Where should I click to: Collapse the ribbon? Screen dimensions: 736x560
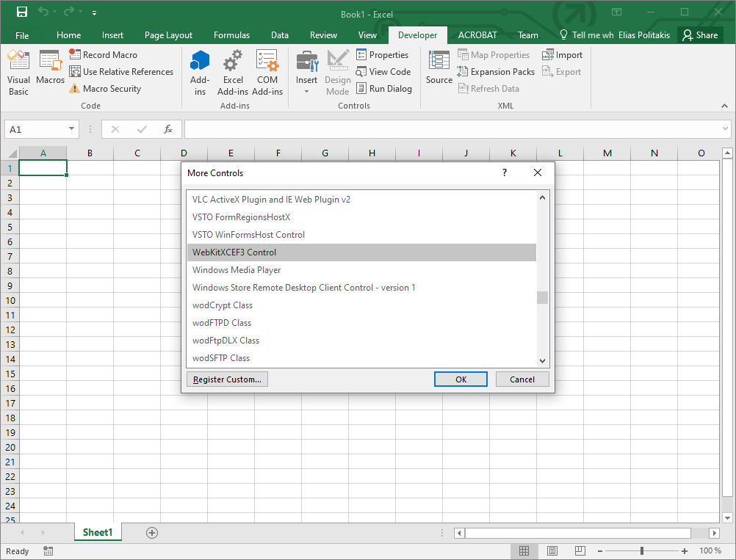(x=724, y=106)
